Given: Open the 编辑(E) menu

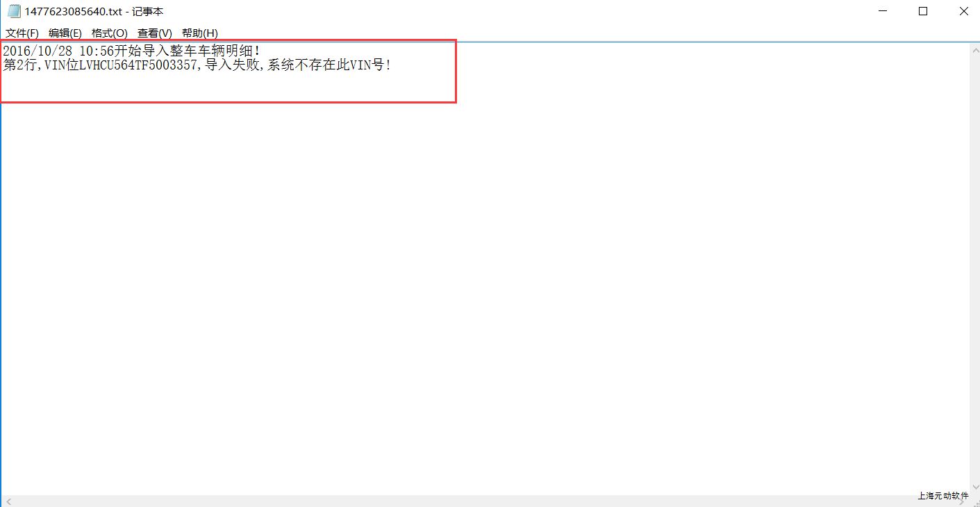Looking at the screenshot, I should coord(65,33).
